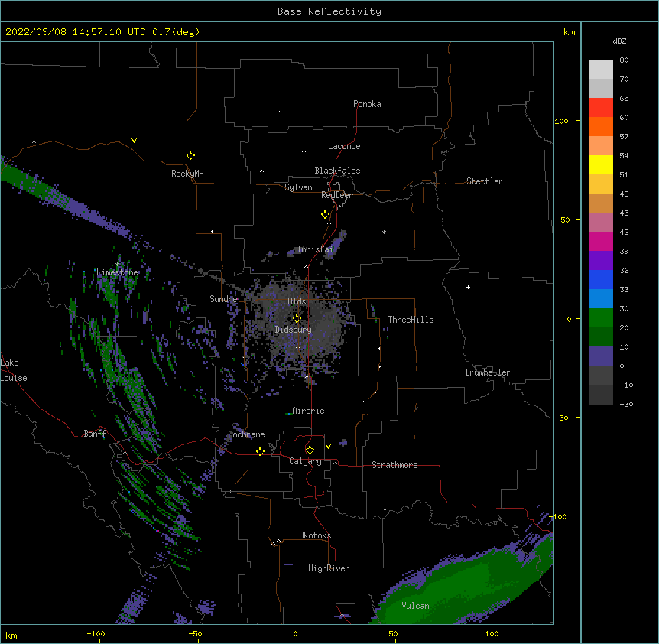Select the slate purple 0-10 dBZ legend swatch

601,356
